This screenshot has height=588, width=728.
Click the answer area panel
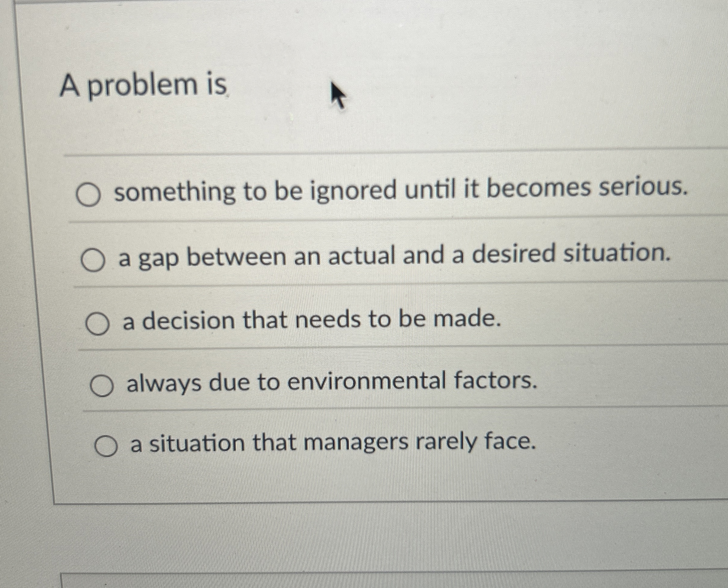coord(373,322)
